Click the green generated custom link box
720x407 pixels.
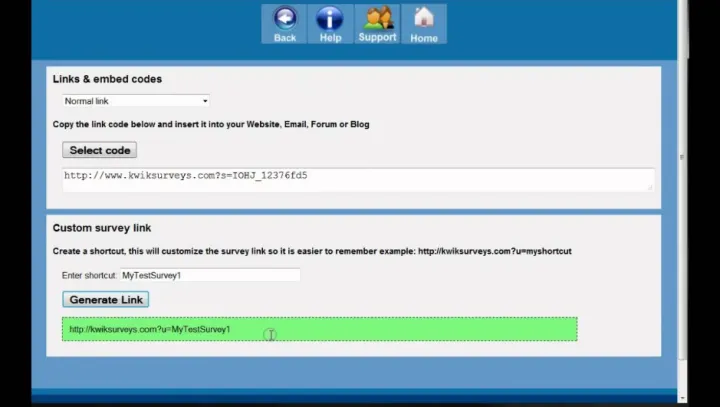click(x=319, y=329)
